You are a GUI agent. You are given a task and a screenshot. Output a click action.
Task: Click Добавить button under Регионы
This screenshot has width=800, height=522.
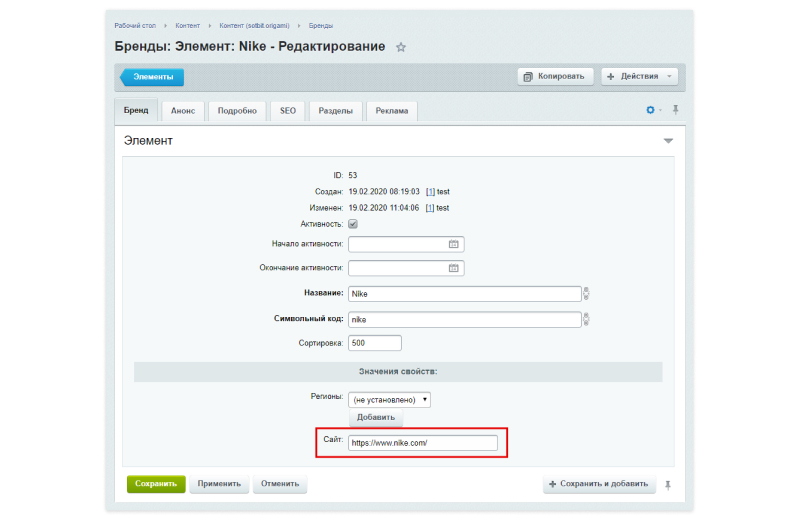[376, 417]
